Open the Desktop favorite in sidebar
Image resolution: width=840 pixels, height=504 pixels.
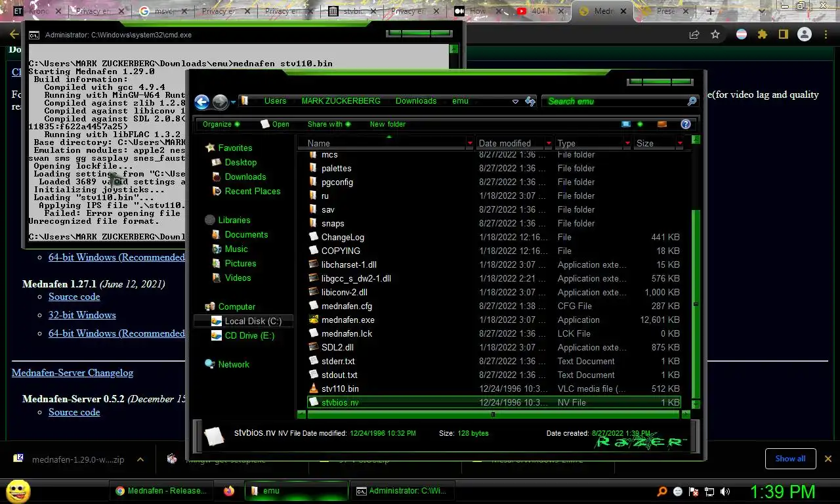click(x=240, y=162)
